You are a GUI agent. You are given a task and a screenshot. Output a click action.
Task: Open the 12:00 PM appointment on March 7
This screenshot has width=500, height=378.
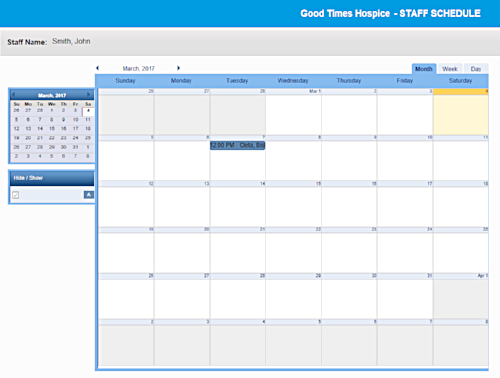[x=237, y=145]
